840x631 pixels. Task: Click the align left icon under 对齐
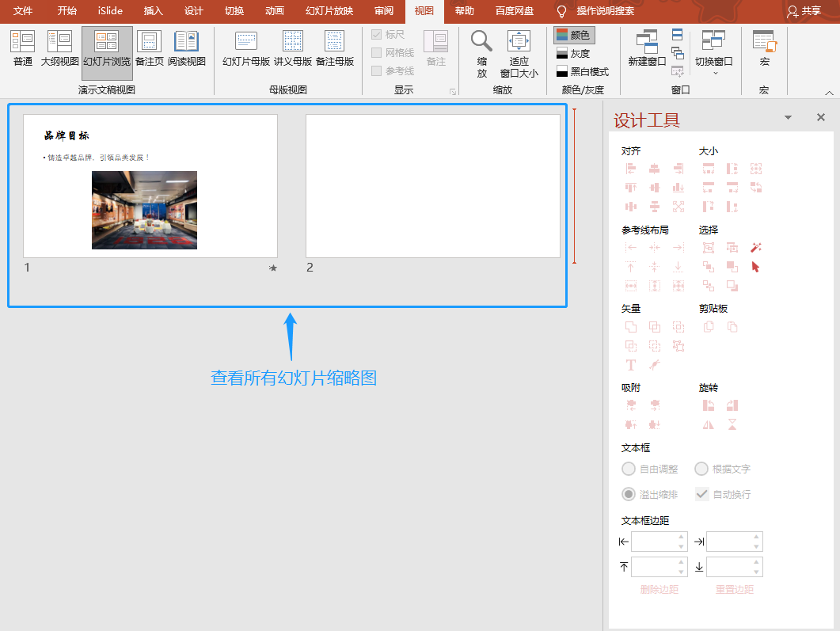pyautogui.click(x=630, y=169)
